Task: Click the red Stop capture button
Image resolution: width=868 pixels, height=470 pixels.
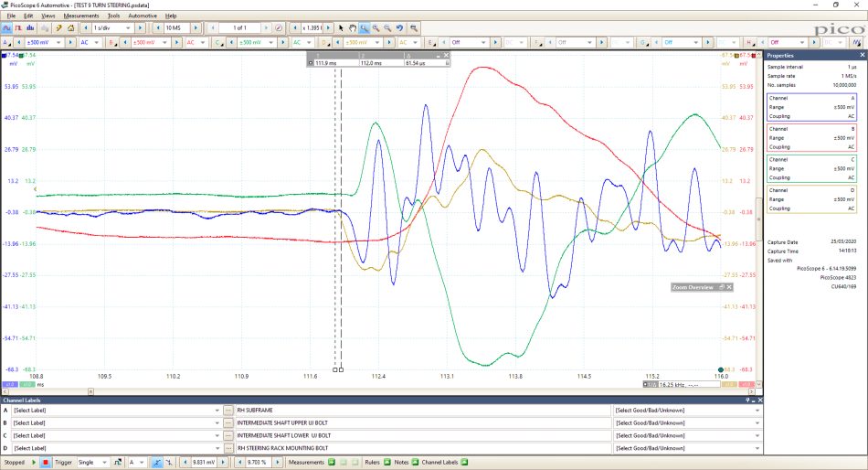Action: [46, 463]
